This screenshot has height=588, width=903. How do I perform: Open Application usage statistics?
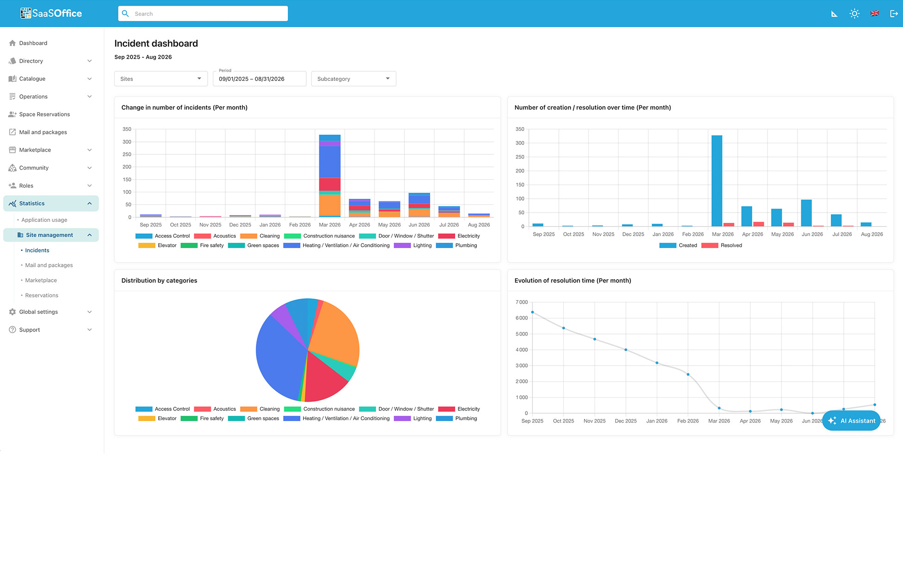44,220
